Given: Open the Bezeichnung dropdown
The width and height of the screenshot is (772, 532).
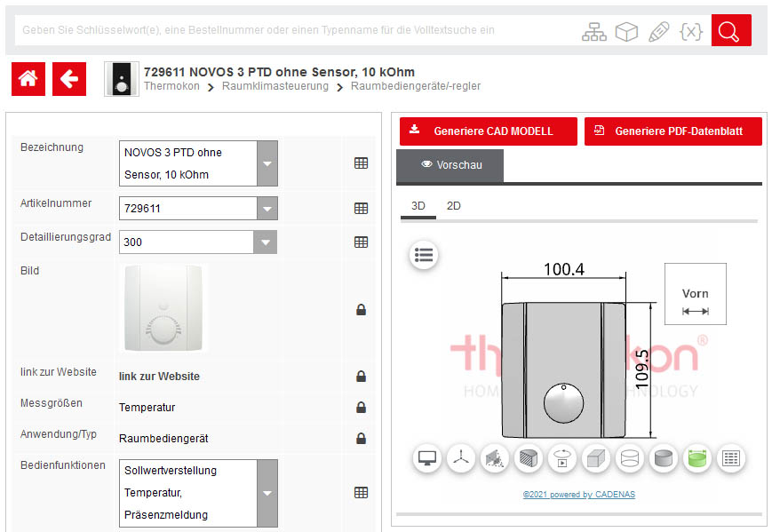Looking at the screenshot, I should pyautogui.click(x=267, y=163).
